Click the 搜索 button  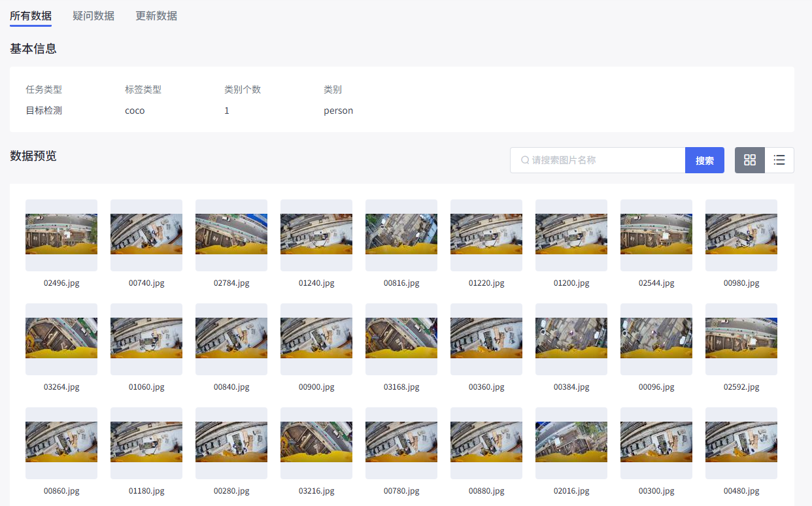coord(705,160)
